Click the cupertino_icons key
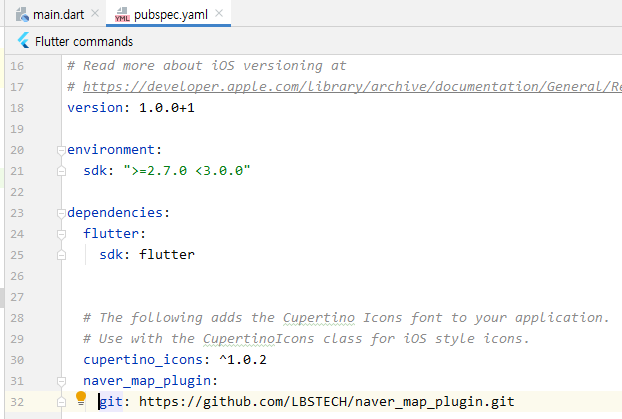This screenshot has height=419, width=622. 143,360
